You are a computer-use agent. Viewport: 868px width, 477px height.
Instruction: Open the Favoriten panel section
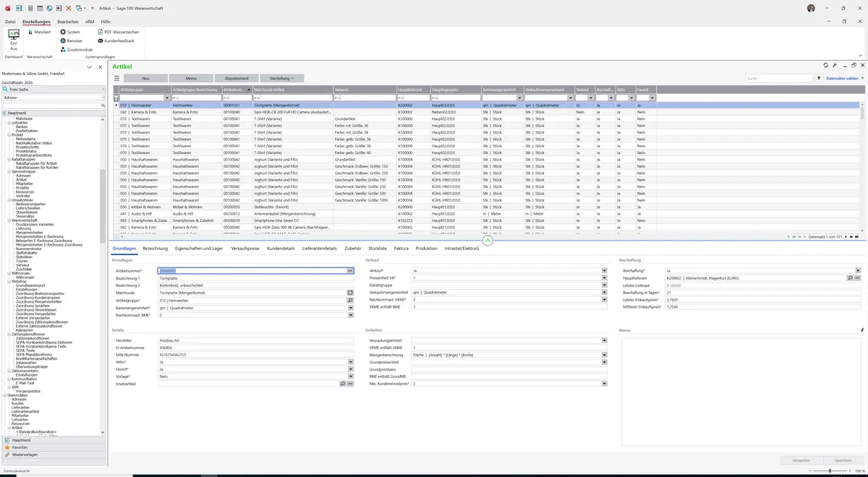[54, 447]
